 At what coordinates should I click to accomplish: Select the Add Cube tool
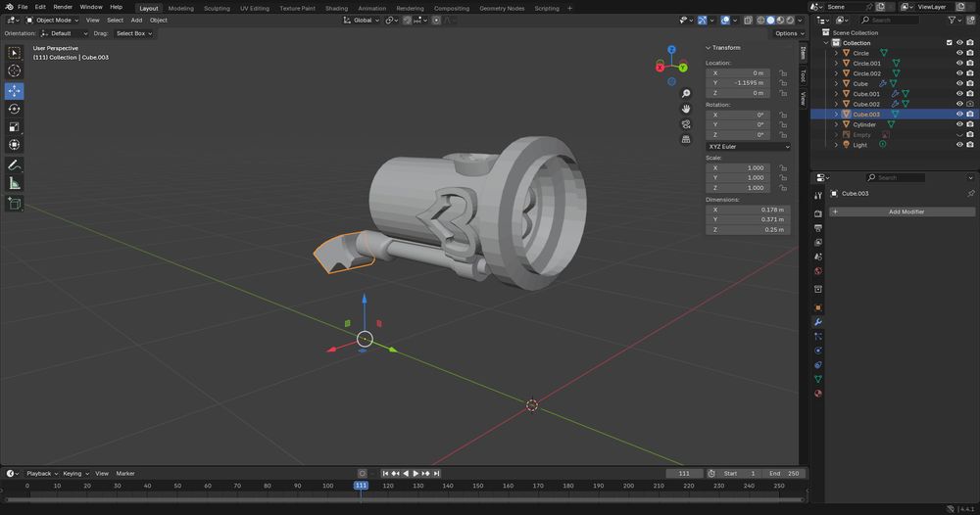click(15, 204)
